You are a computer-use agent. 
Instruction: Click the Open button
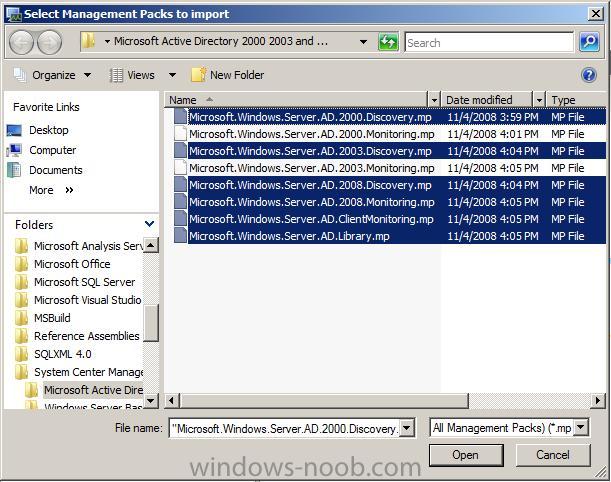tap(466, 455)
